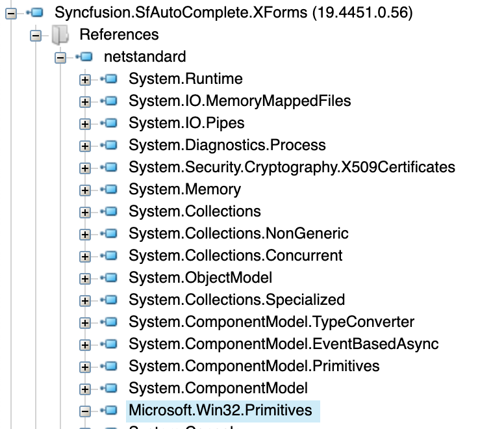Image resolution: width=504 pixels, height=429 pixels.
Task: Click the System.Collections.NonGeneric assembly icon
Action: pos(109,233)
